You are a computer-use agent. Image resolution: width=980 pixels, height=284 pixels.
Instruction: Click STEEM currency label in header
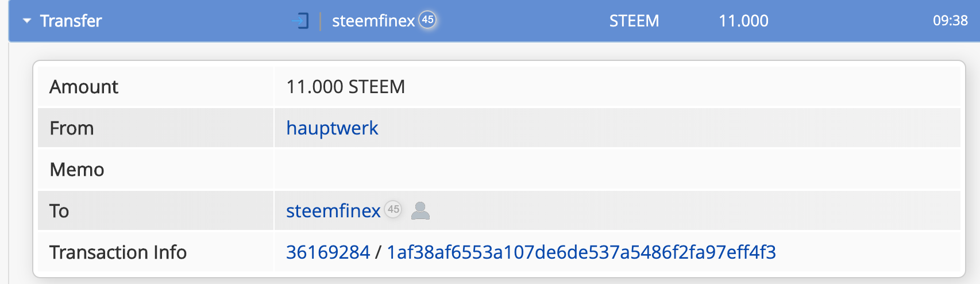(x=634, y=21)
